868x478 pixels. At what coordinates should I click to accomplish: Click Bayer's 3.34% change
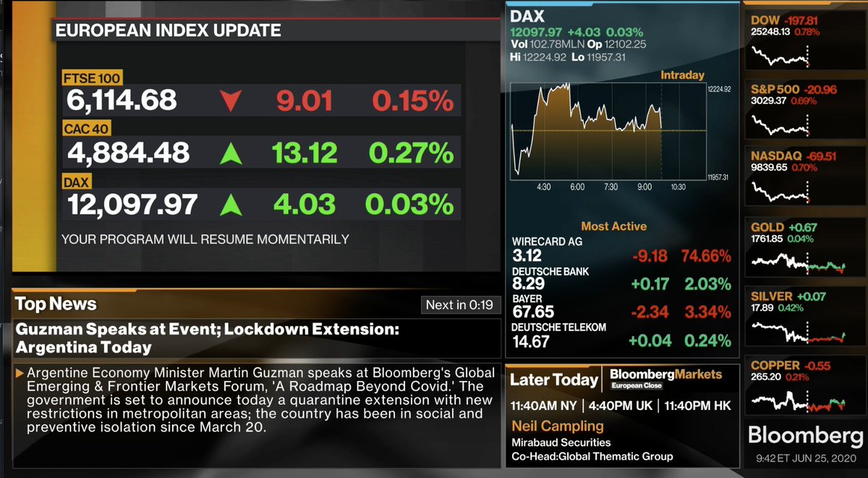click(707, 312)
